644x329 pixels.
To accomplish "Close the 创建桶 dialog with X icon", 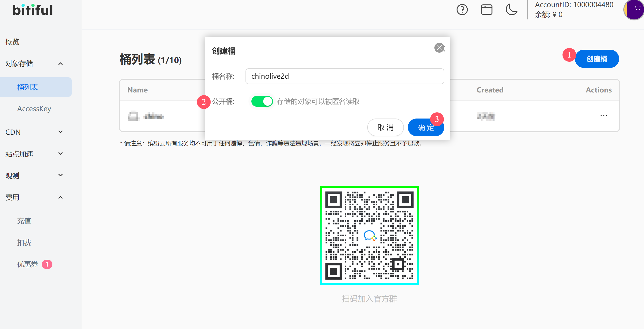I will pyautogui.click(x=439, y=48).
